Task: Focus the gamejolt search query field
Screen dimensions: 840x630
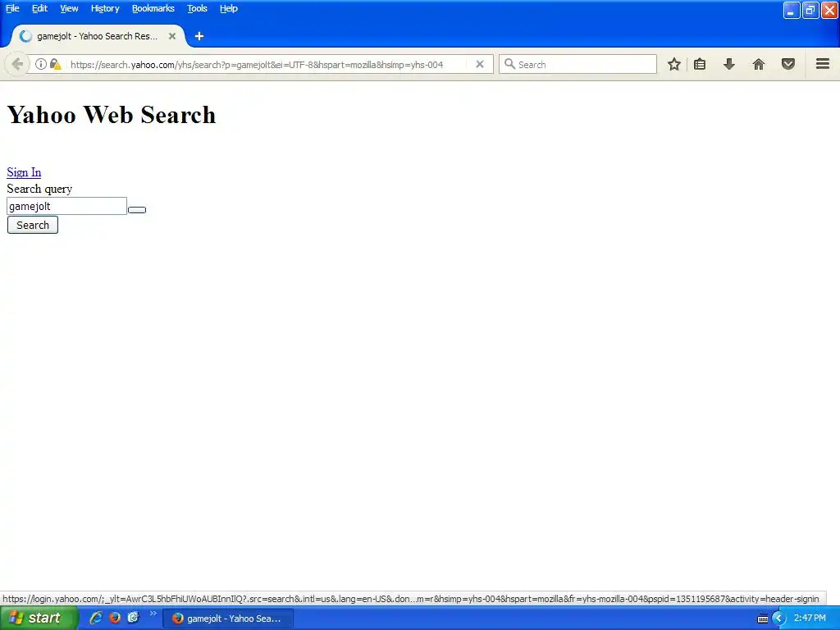Action: coord(67,206)
